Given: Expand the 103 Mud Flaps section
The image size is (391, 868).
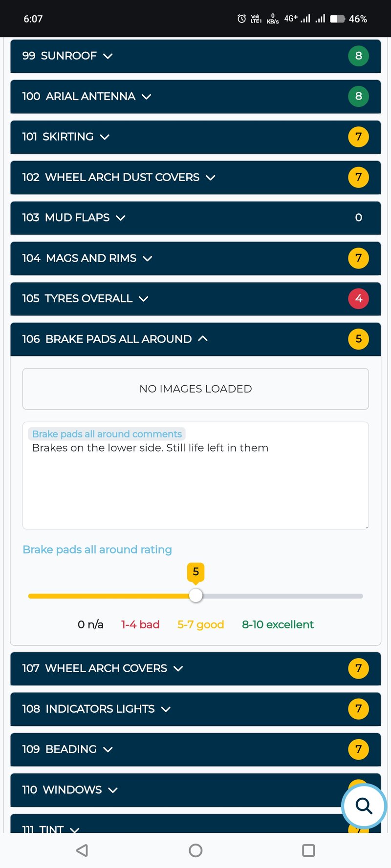Looking at the screenshot, I should coord(195,218).
